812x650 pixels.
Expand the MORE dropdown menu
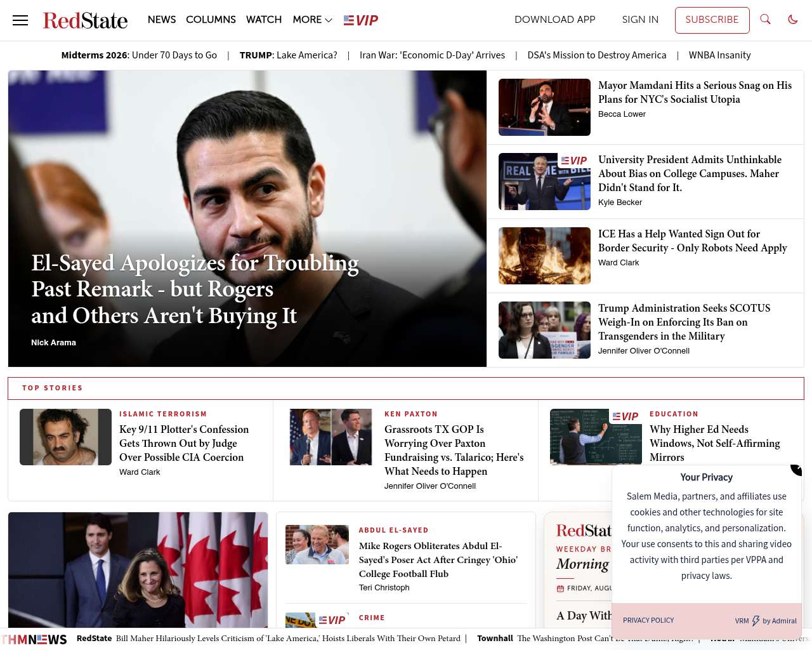click(312, 20)
